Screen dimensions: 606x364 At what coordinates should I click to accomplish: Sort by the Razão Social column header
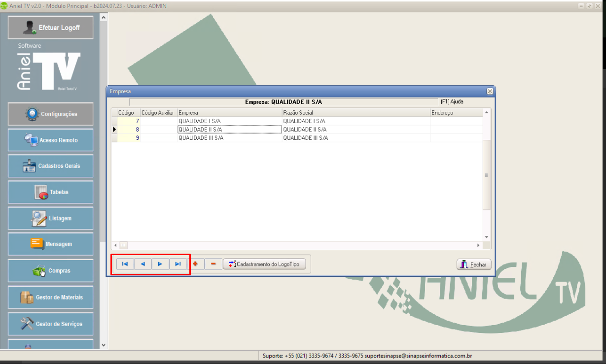pos(355,113)
